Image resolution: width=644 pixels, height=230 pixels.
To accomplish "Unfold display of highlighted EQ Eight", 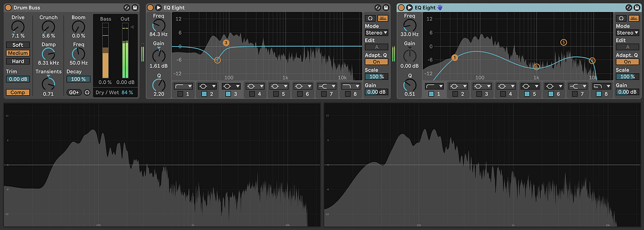I will 410,8.
